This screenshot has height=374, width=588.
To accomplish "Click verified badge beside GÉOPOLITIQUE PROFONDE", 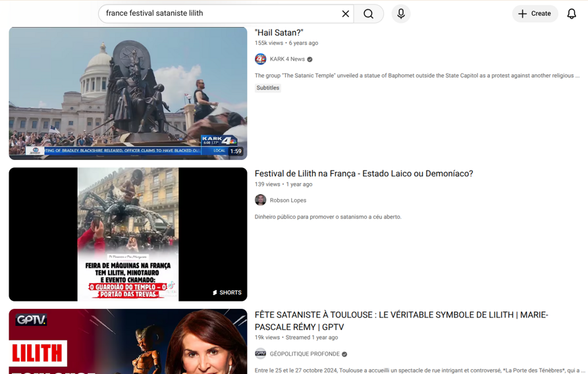I will click(x=344, y=354).
